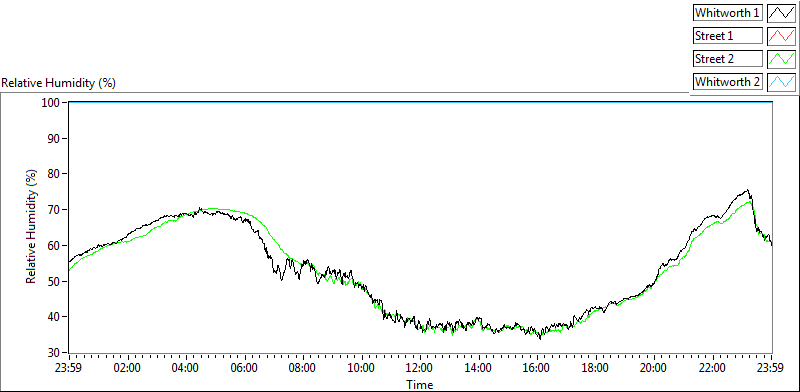Screen dimensions: 800x392
Task: Click the 02:00 time axis label
Action: pos(128,368)
